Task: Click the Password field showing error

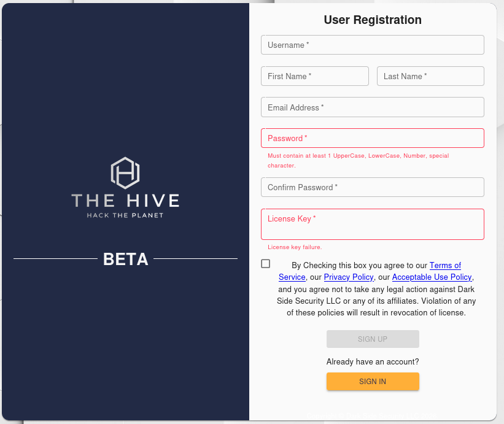Action: click(x=372, y=137)
